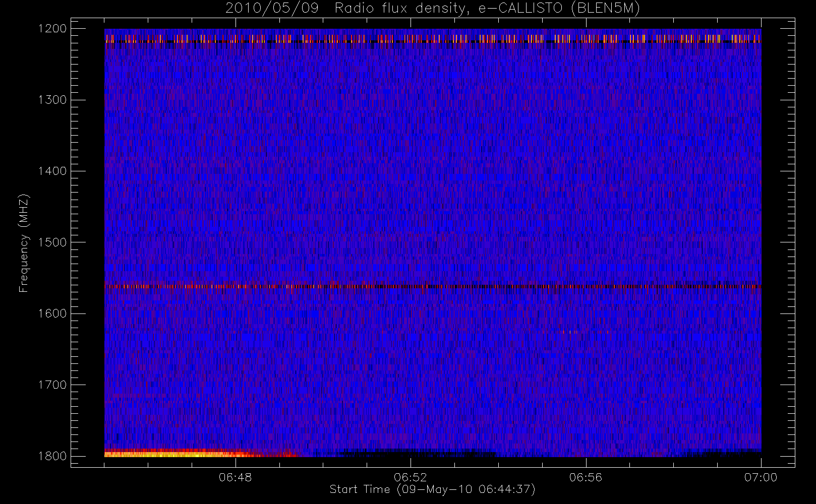Click the 06:52 time axis label
Screen dimensions: 816x504
click(411, 477)
